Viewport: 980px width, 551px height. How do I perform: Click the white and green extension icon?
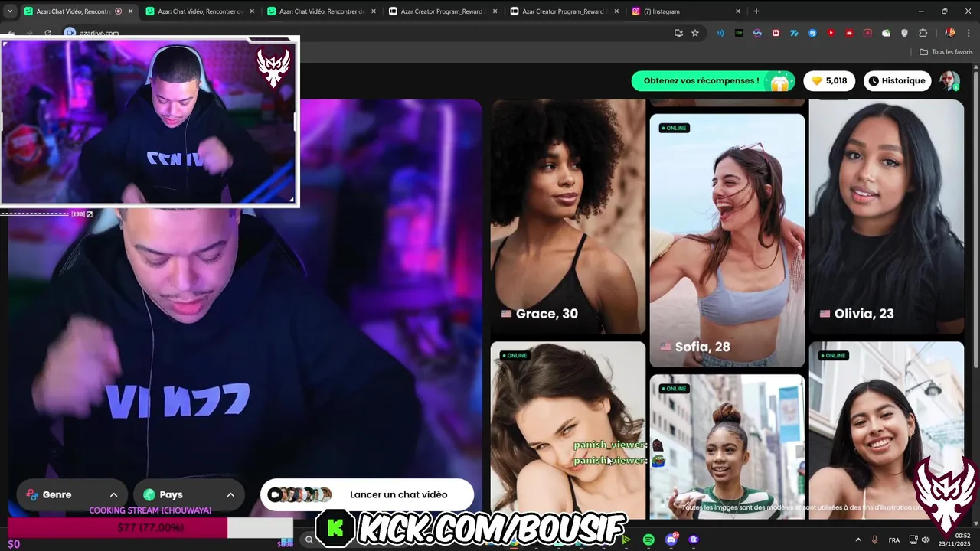click(x=886, y=33)
